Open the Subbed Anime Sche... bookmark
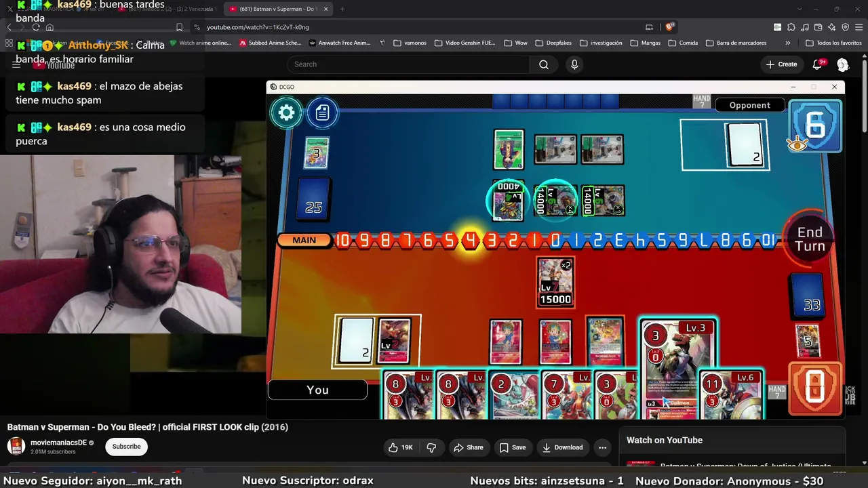 [x=269, y=43]
